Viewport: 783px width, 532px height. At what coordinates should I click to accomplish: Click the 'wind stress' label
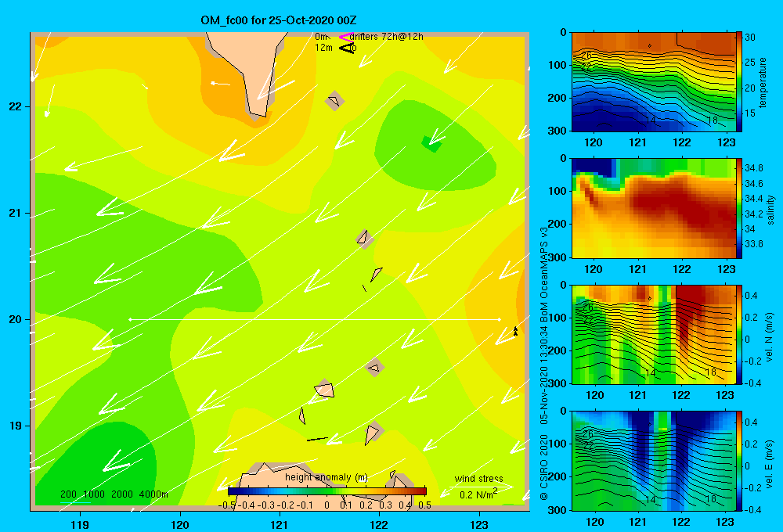tap(479, 478)
